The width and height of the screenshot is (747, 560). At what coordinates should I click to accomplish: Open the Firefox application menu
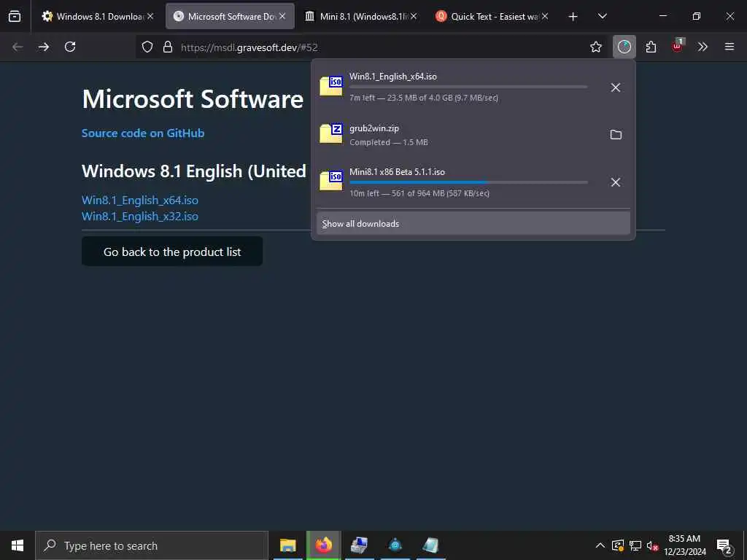click(729, 47)
